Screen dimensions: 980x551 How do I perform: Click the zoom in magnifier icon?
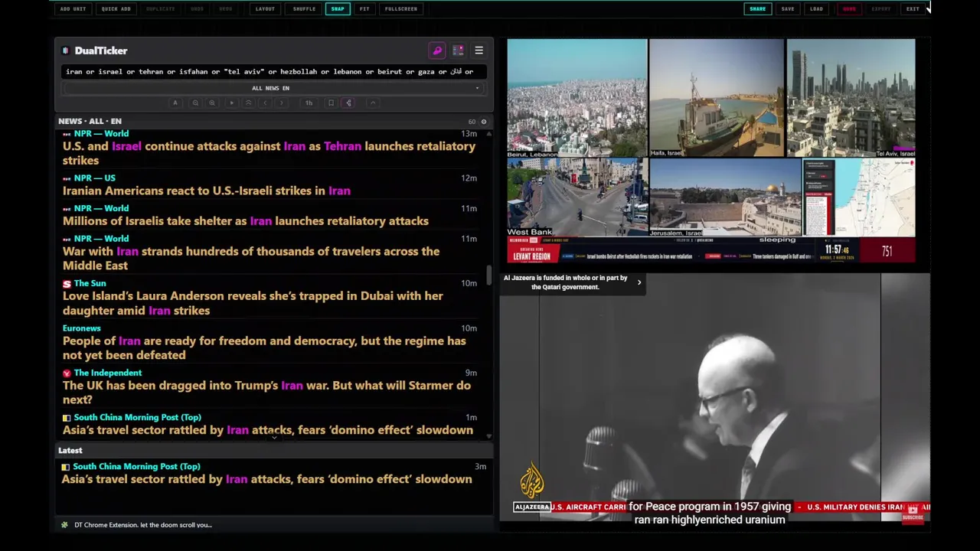(x=212, y=103)
